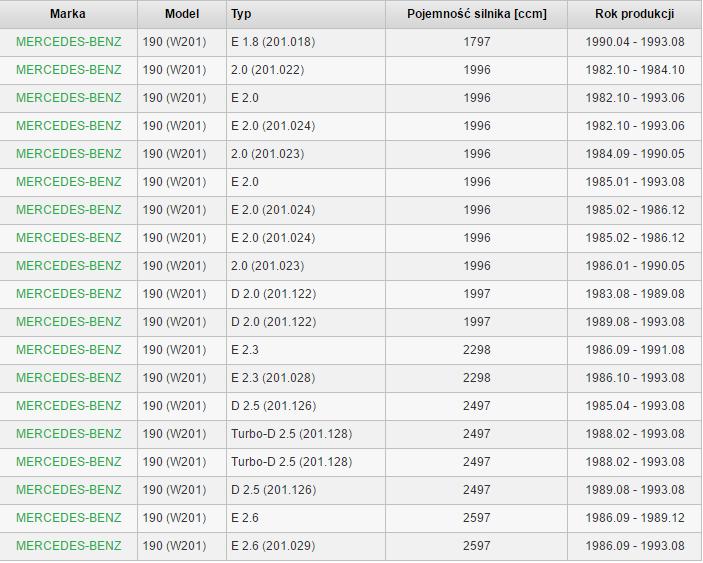Open MERCEDES-BENZ link in plain E 2.3 row

pyautogui.click(x=68, y=350)
